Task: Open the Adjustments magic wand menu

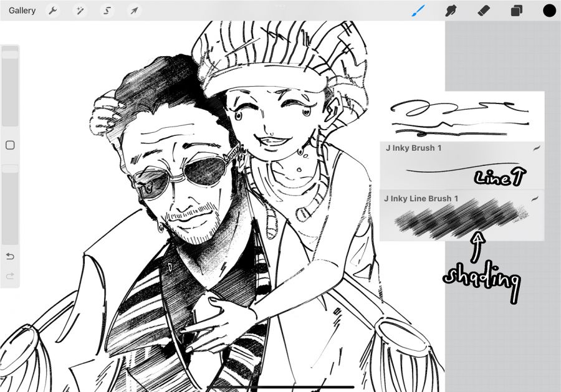Action: 80,11
